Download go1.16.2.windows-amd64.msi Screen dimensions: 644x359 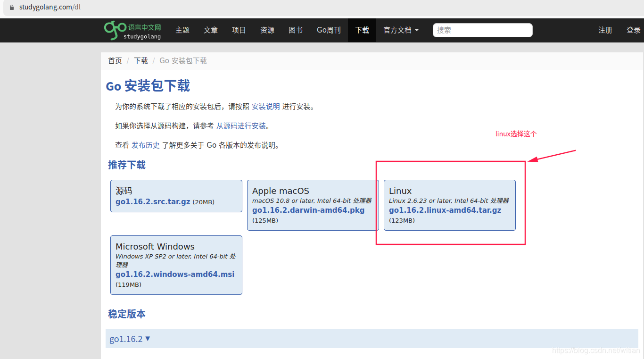click(x=175, y=275)
